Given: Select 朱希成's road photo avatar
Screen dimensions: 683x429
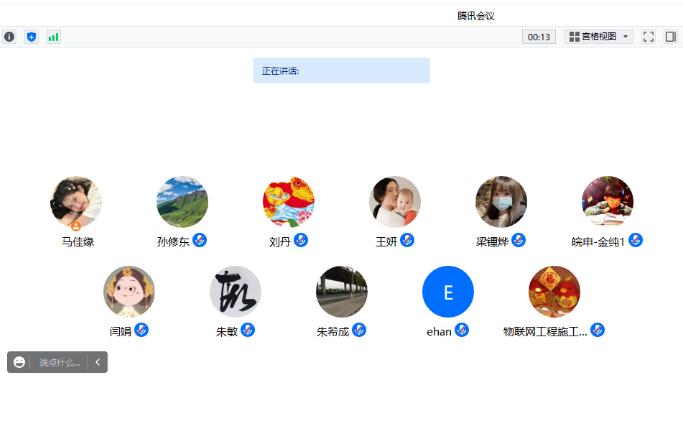Looking at the screenshot, I should [x=342, y=292].
